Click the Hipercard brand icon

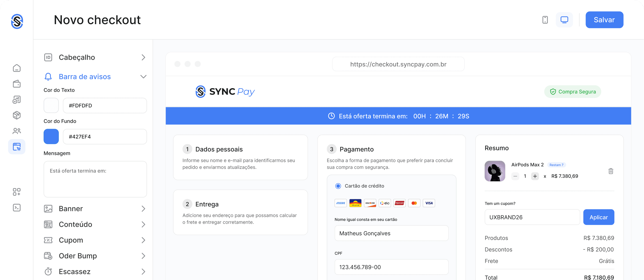400,203
